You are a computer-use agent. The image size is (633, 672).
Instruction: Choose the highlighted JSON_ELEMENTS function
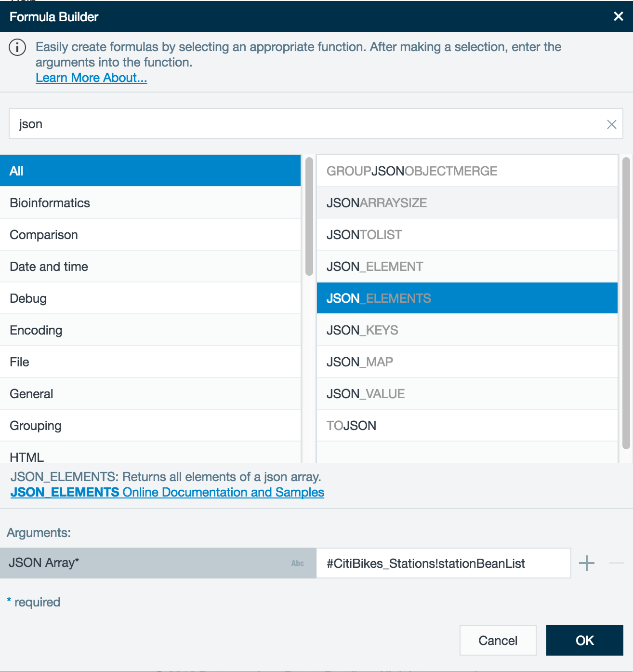[467, 298]
